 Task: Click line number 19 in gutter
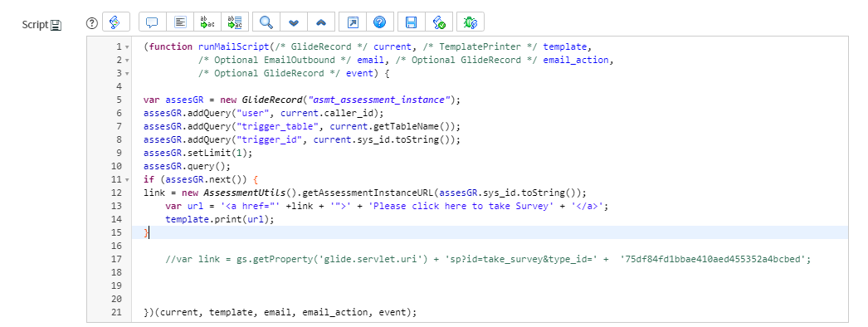pyautogui.click(x=116, y=286)
